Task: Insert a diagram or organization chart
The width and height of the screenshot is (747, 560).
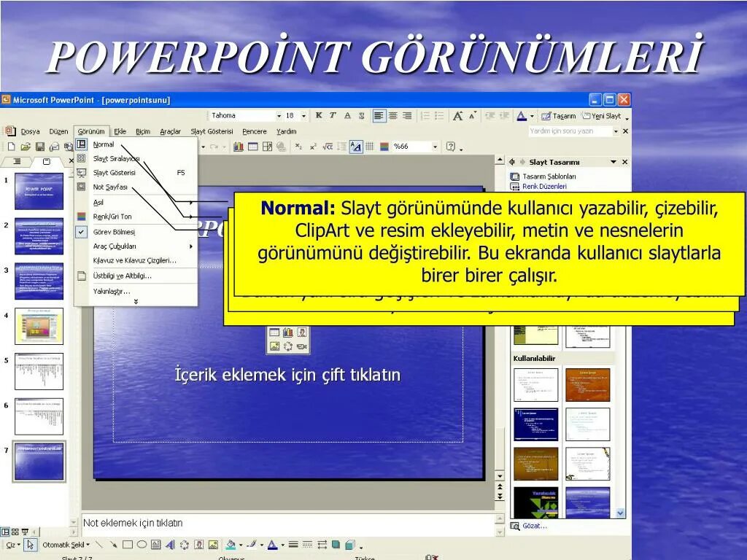Action: [x=185, y=544]
